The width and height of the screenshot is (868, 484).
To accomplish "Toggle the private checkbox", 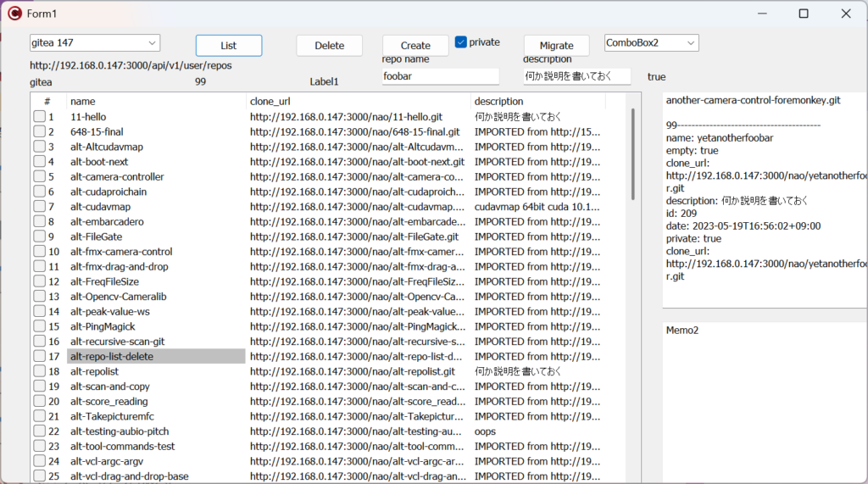I will 461,42.
